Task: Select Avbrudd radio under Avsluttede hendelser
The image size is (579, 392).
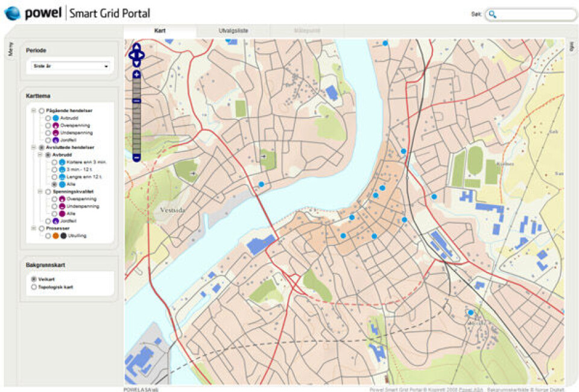Action: [x=48, y=155]
